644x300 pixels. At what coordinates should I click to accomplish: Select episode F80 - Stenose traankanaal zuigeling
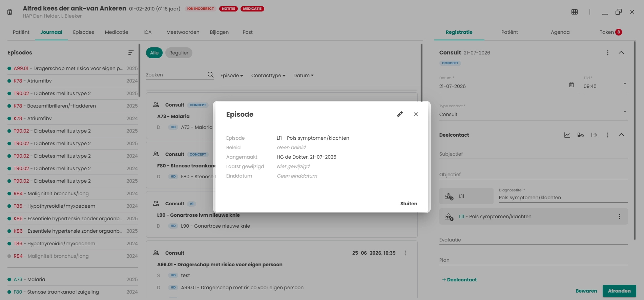point(72,292)
